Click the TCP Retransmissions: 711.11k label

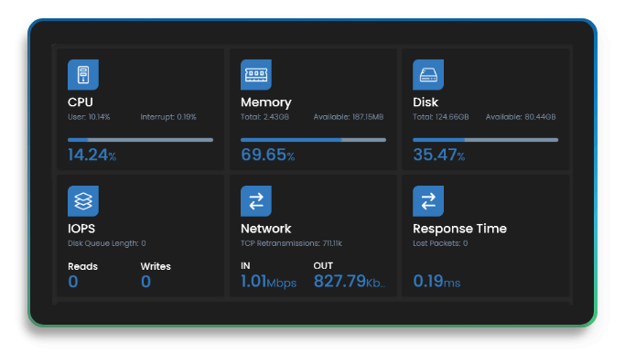(291, 243)
